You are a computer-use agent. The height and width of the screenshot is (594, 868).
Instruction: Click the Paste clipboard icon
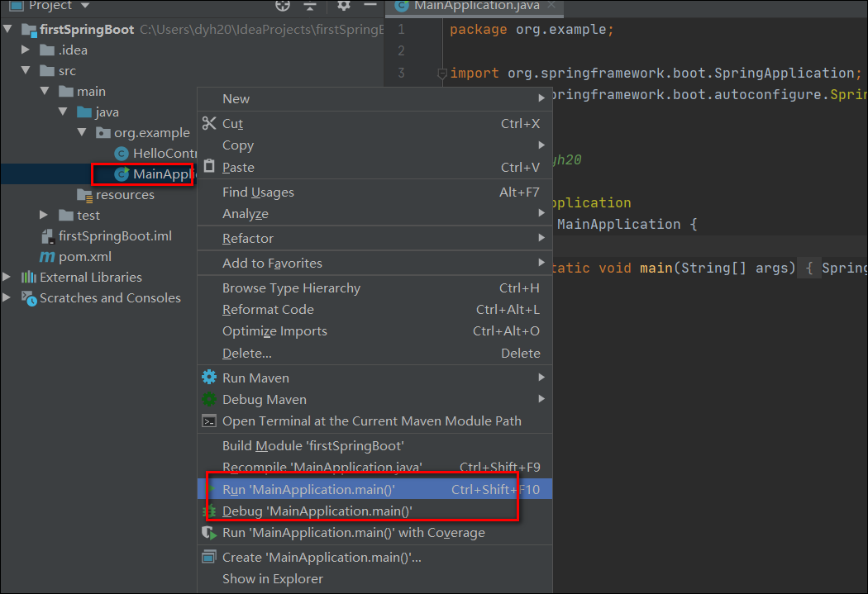(x=209, y=167)
